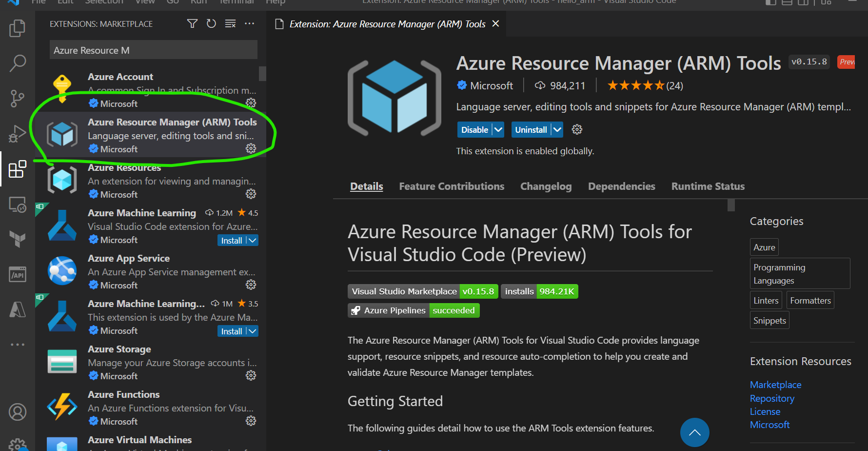Open the Source Control view
868x451 pixels.
point(18,99)
